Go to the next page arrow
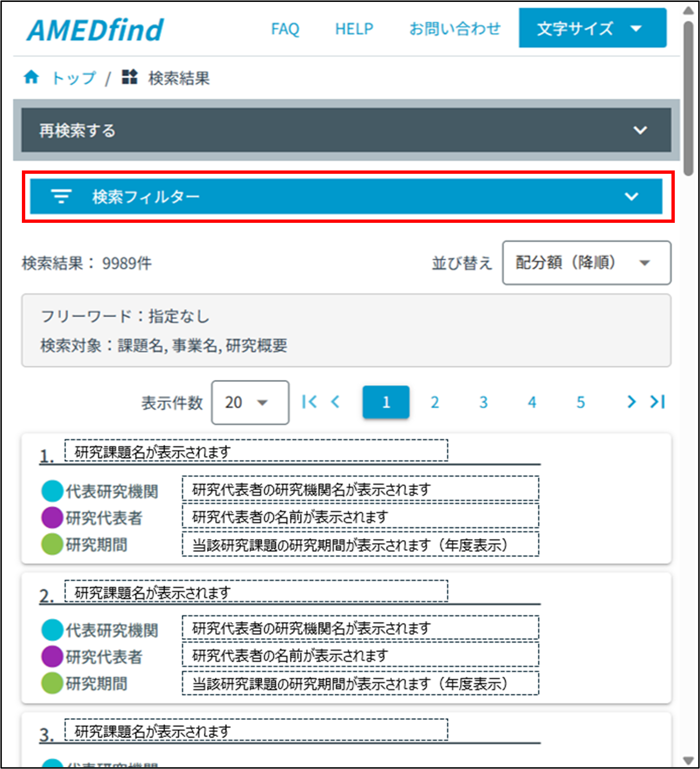Viewport: 700px width, 769px height. [x=631, y=402]
